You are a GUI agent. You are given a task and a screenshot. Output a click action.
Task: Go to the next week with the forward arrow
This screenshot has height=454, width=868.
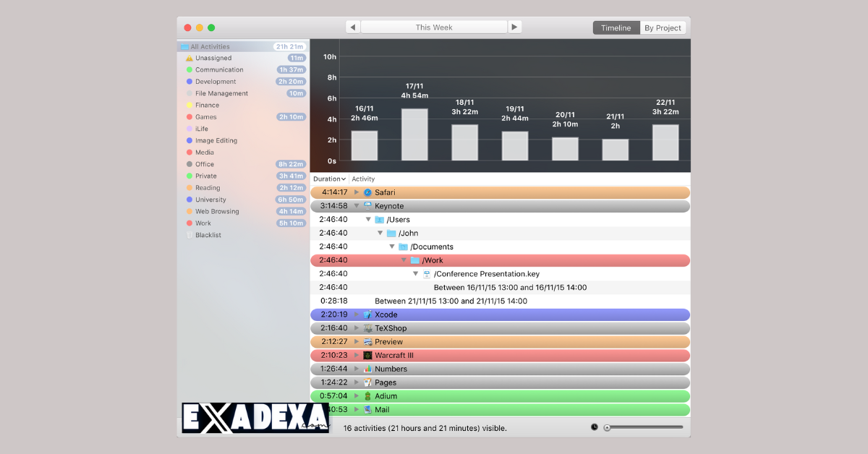(515, 26)
